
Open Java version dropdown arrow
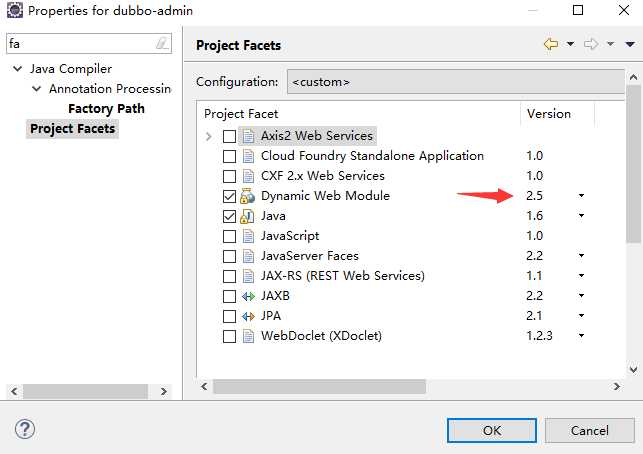pyautogui.click(x=581, y=216)
